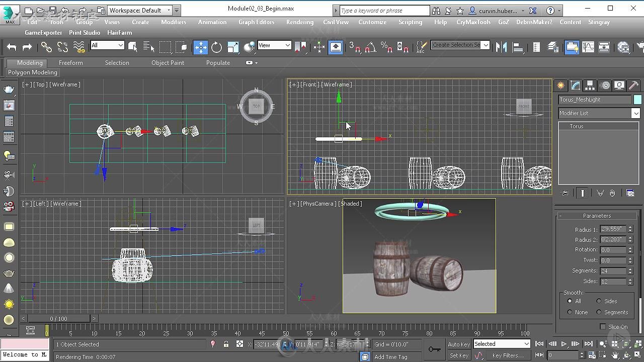Open reference coordinate system View dropdown
The image size is (644, 362).
(x=274, y=45)
